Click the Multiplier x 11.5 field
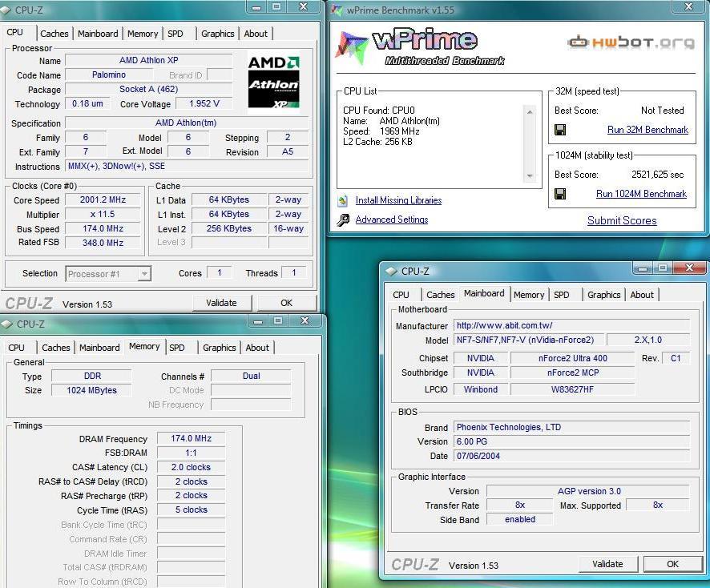 (103, 214)
